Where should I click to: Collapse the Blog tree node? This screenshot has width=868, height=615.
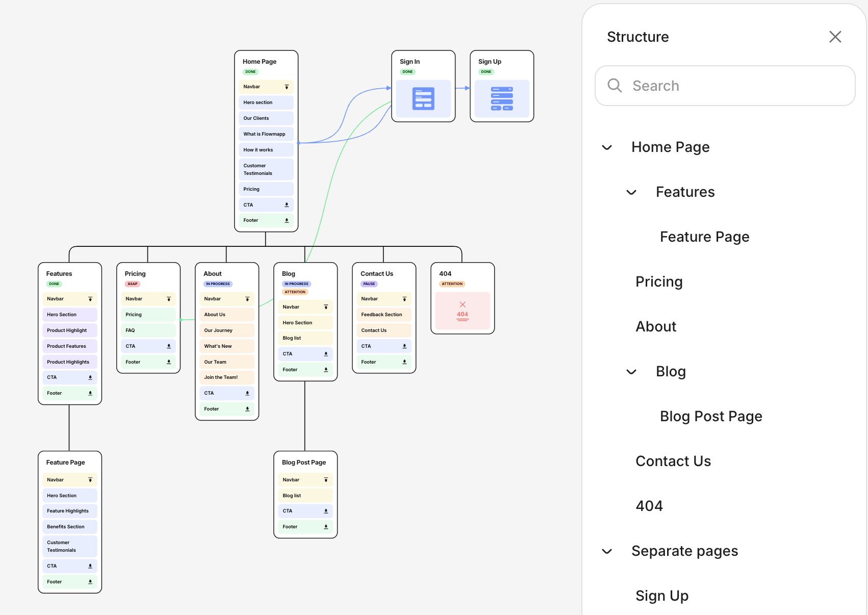point(631,372)
